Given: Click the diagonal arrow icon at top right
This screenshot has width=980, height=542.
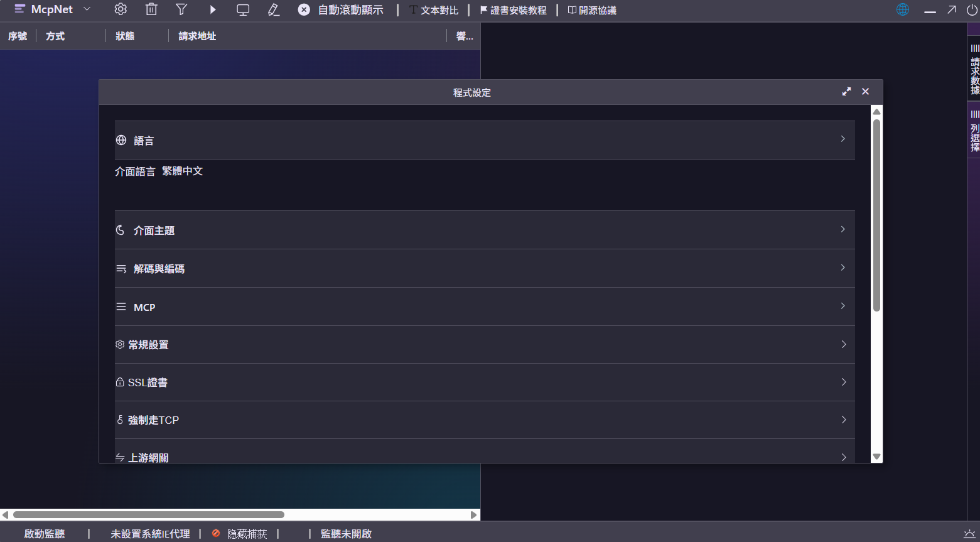Looking at the screenshot, I should click(x=952, y=9).
